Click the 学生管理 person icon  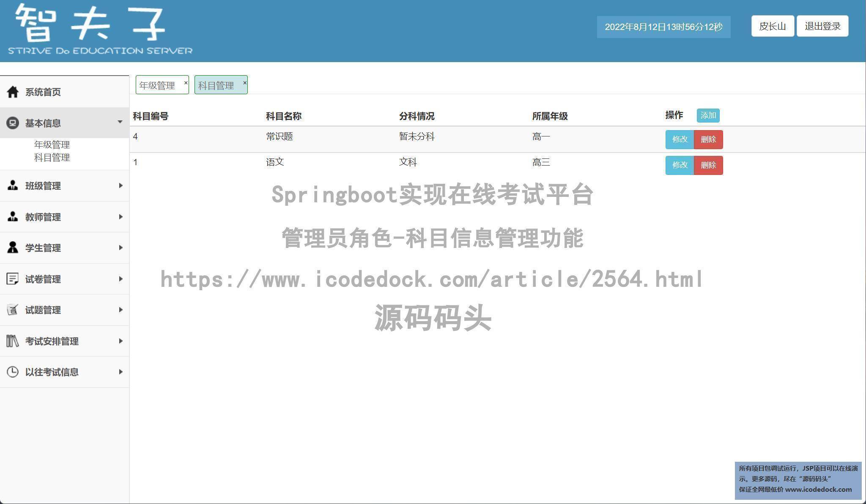[13, 248]
